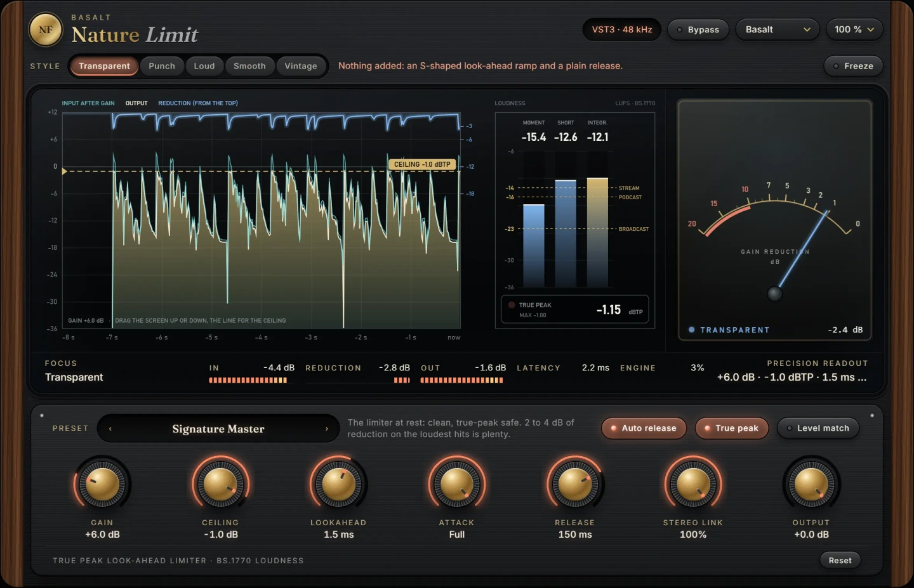Click the true peak clip indicator dot
The height and width of the screenshot is (588, 914).
point(512,305)
